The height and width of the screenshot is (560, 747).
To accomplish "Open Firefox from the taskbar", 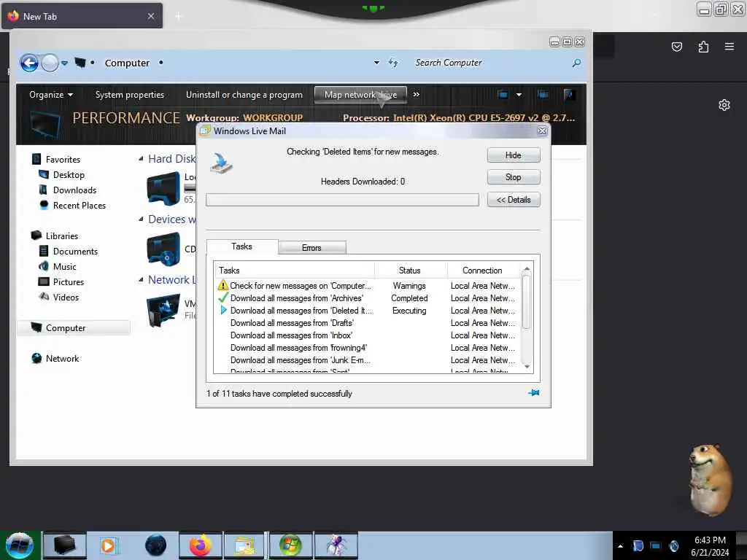I will (200, 545).
